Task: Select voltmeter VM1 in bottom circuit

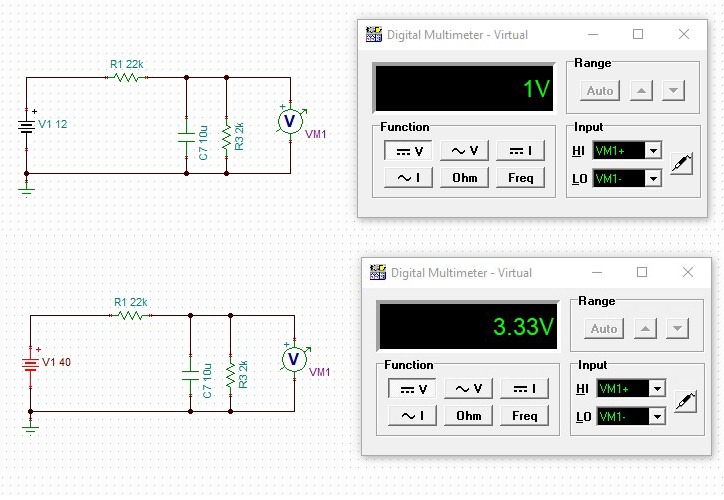Action: 294,360
